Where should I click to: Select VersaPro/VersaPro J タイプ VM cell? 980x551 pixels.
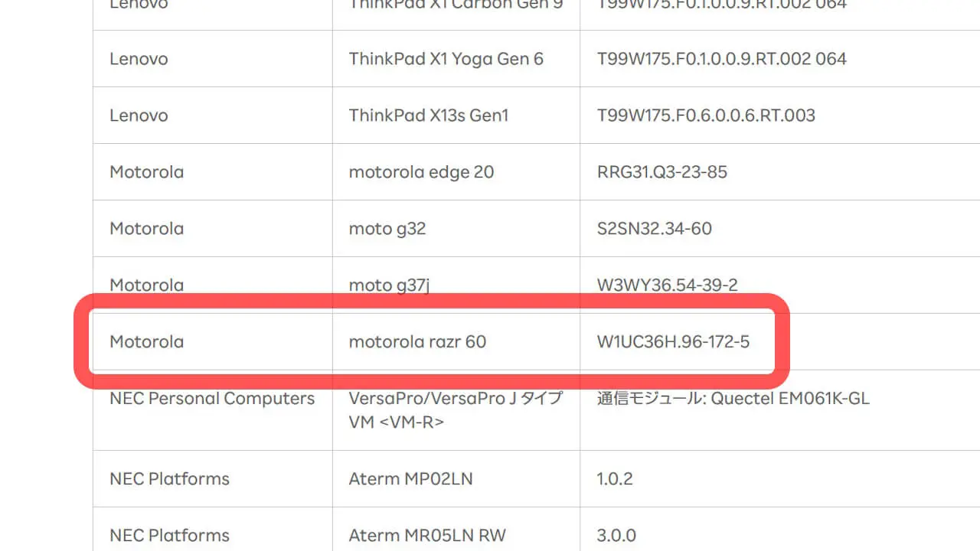456,409
